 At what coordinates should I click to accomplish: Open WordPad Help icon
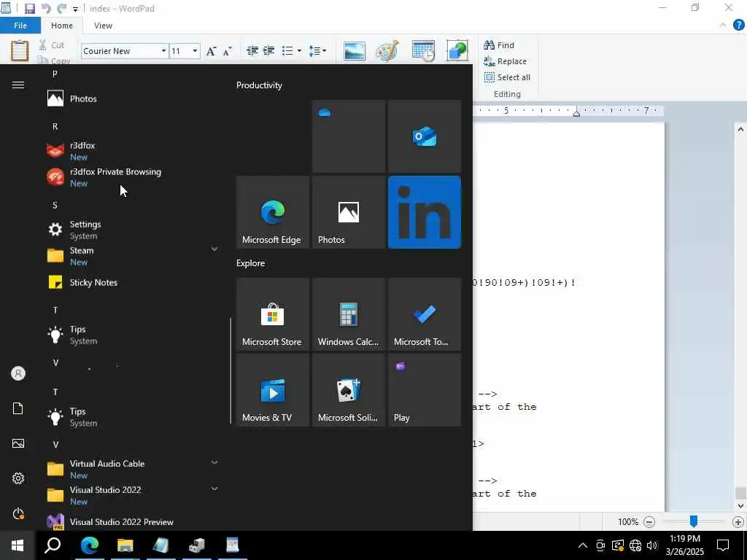pos(738,26)
